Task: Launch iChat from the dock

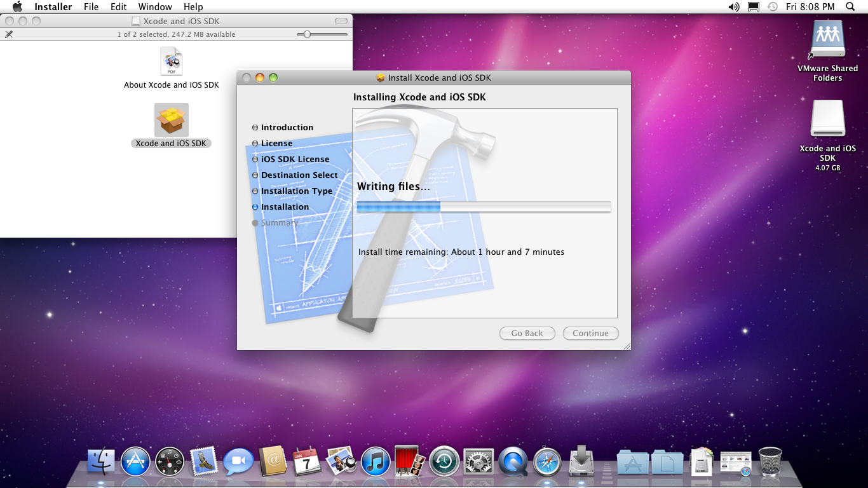Action: pyautogui.click(x=238, y=461)
